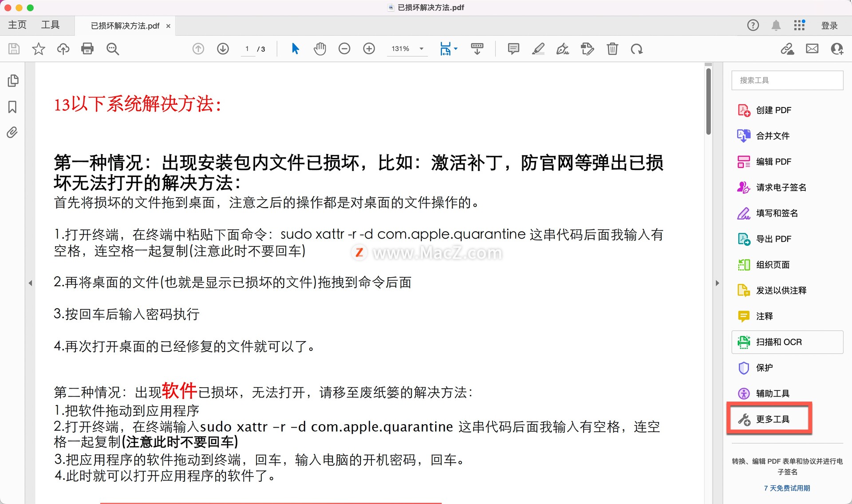Collapse the right tools pane arrow
This screenshot has width=852, height=504.
717,283
